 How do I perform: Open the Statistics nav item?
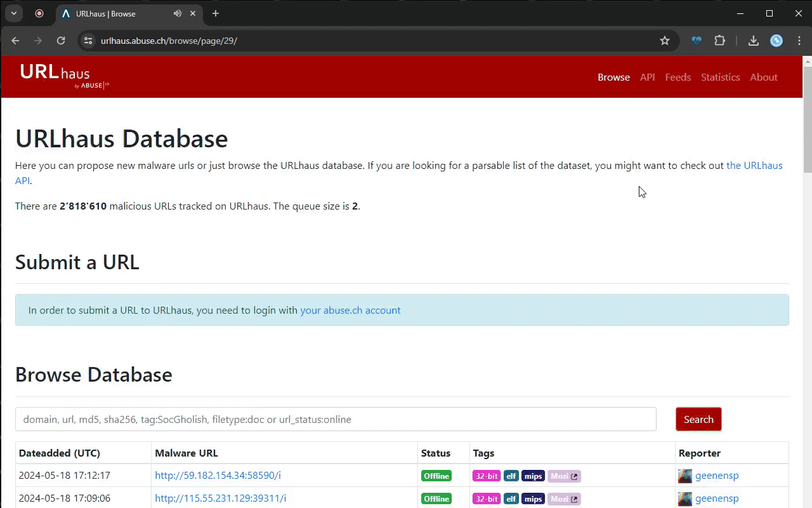(720, 77)
